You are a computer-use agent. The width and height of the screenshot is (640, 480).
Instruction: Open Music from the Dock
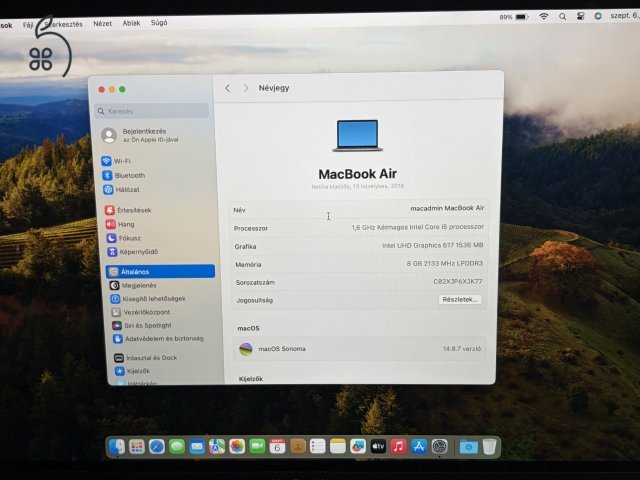click(398, 447)
